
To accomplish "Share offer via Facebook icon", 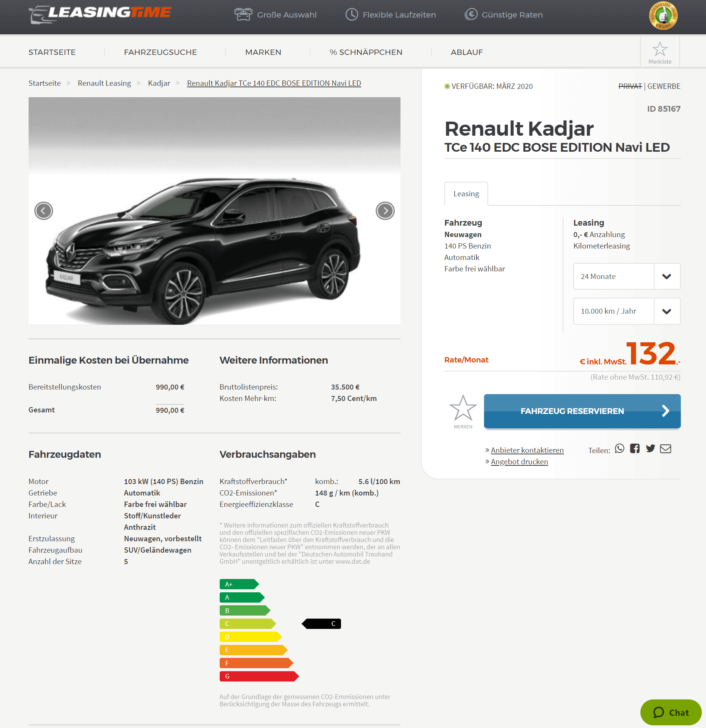I will [x=635, y=449].
